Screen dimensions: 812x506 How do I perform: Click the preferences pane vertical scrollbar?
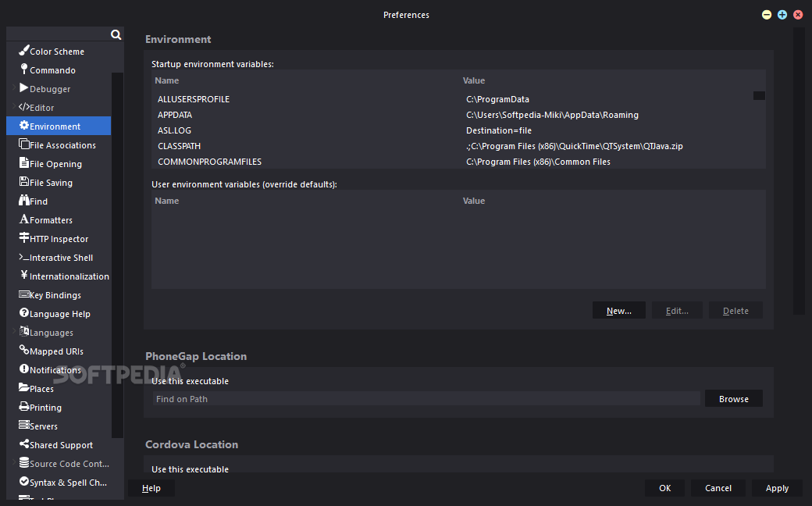[799, 171]
